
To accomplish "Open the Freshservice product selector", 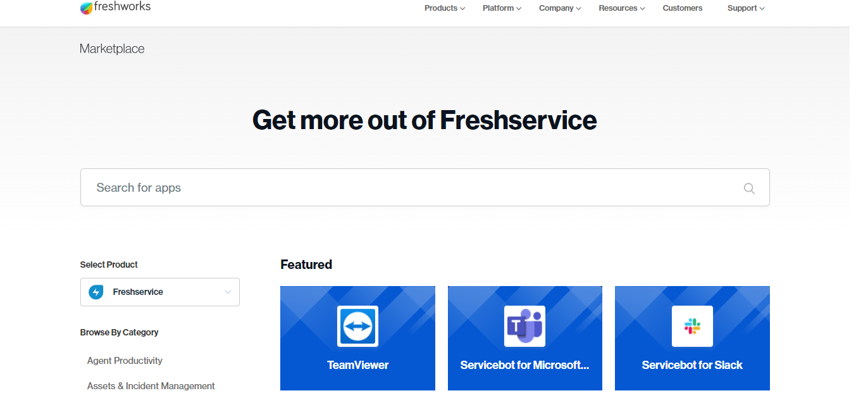I will point(159,292).
